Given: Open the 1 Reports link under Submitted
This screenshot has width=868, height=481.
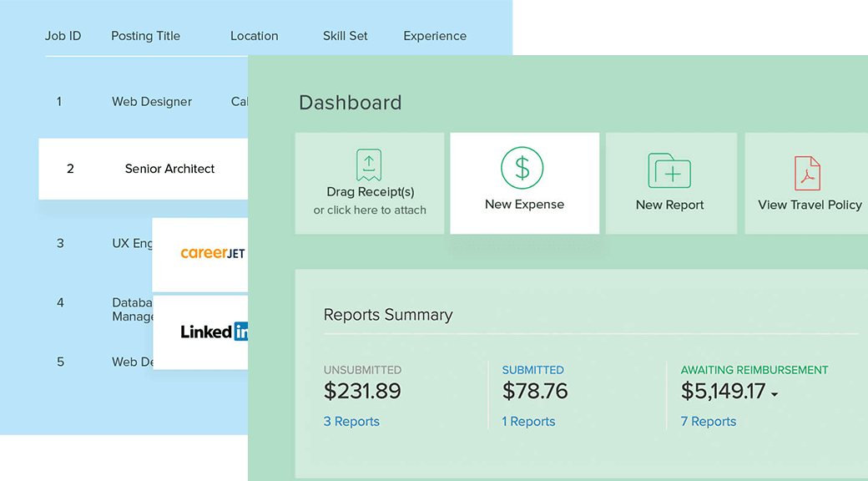Looking at the screenshot, I should point(528,421).
